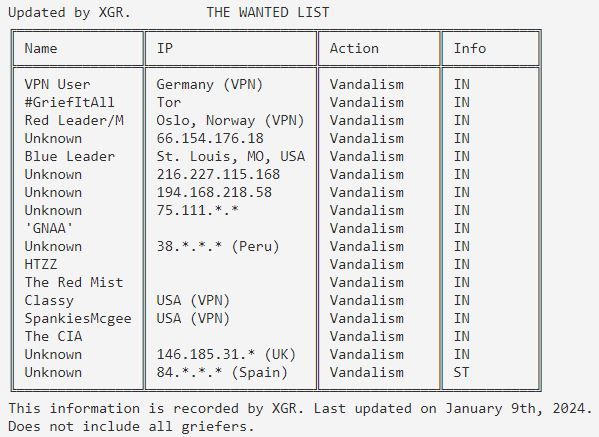Select the 146.185.31.* (UK) entry

click(x=226, y=354)
